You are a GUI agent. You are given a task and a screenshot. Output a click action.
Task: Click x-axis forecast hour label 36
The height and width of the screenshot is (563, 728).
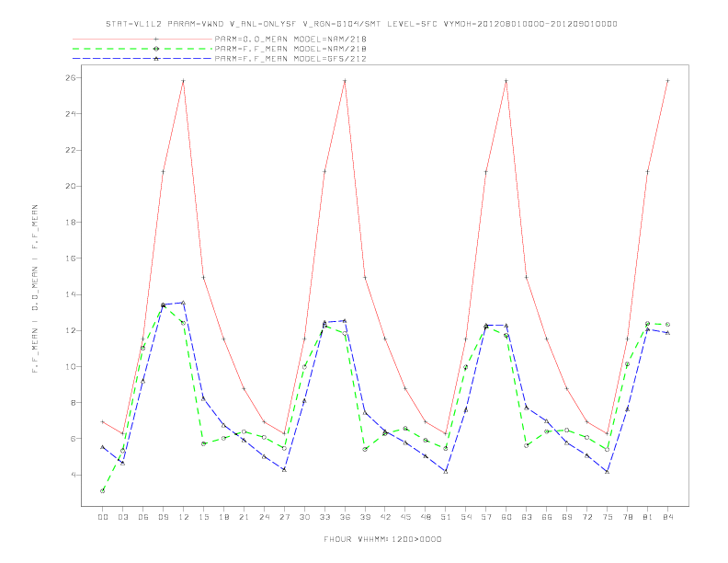pyautogui.click(x=345, y=517)
